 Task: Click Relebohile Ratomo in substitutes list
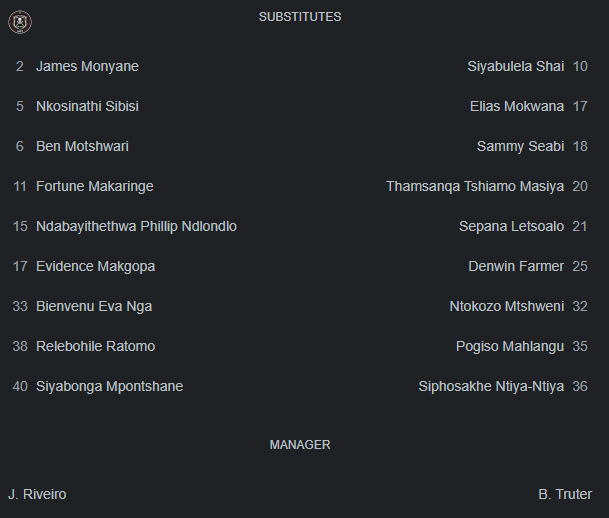point(95,347)
